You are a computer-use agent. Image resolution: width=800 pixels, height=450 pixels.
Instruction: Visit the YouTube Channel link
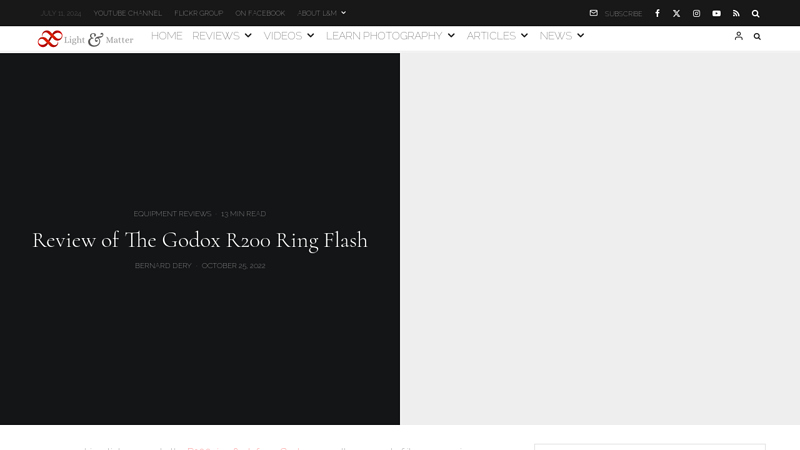tap(128, 13)
